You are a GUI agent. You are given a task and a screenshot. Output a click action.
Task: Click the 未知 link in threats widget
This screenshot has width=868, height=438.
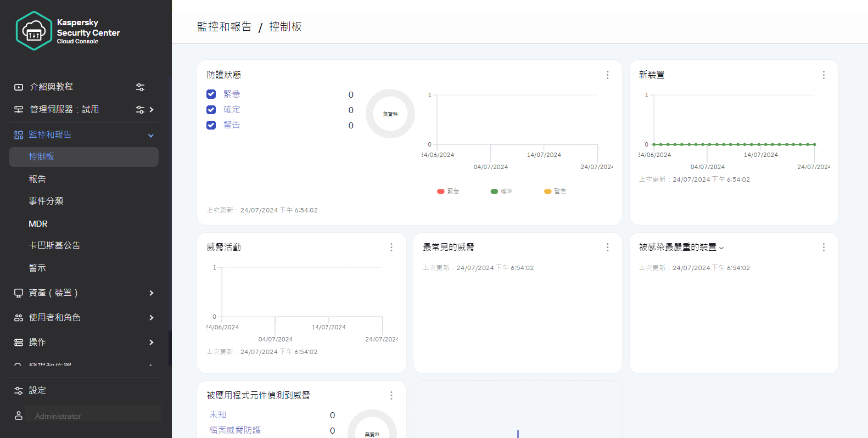coord(217,415)
